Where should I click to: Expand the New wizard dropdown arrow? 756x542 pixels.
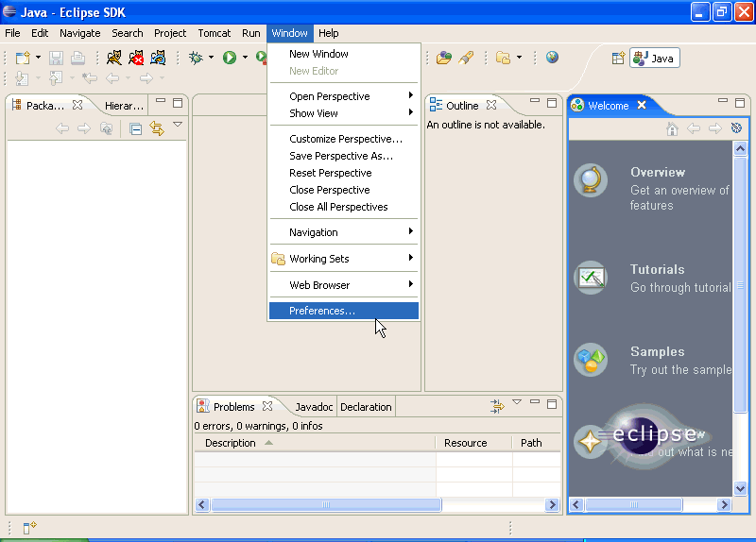(40, 58)
